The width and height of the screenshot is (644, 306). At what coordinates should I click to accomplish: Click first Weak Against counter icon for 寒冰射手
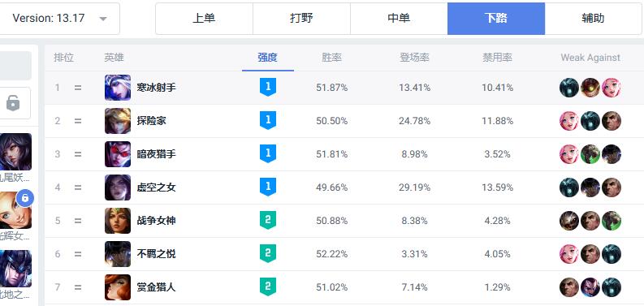click(569, 88)
